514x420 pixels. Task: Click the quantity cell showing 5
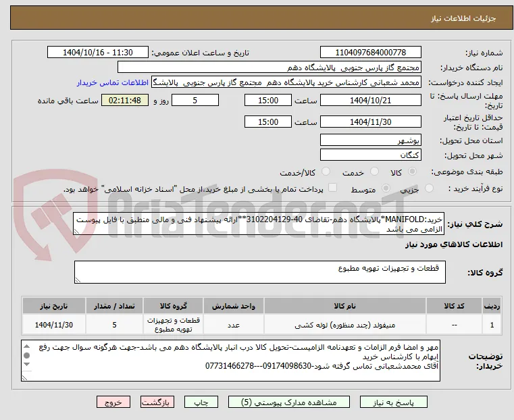point(114,325)
